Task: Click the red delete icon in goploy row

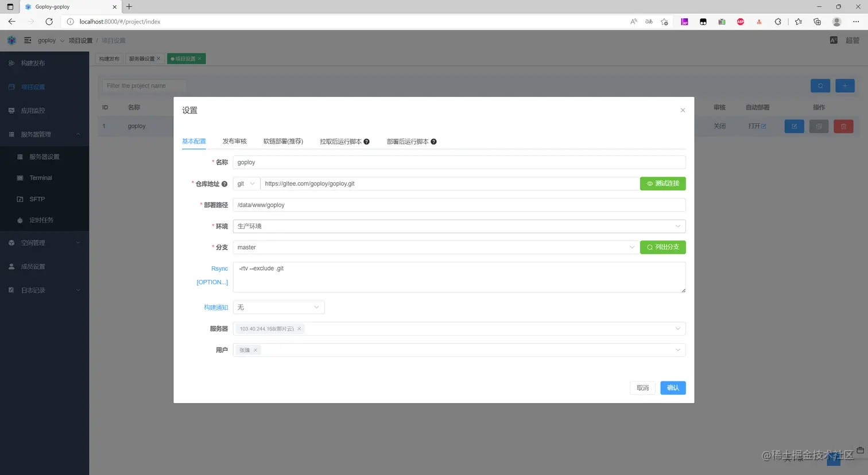Action: [x=843, y=126]
